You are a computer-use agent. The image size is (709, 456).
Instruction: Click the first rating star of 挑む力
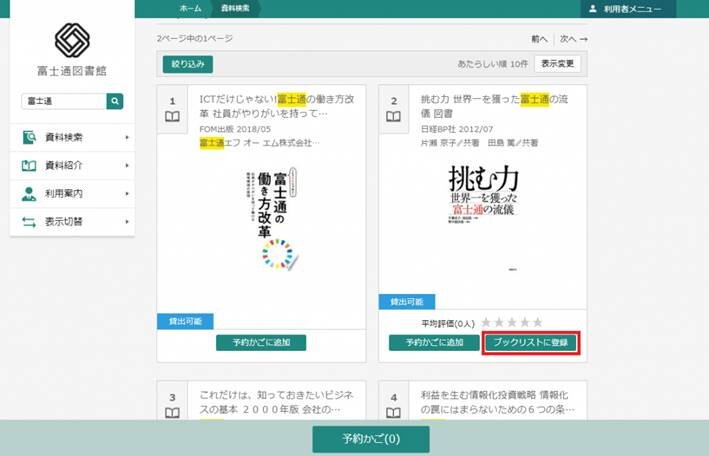coord(486,323)
